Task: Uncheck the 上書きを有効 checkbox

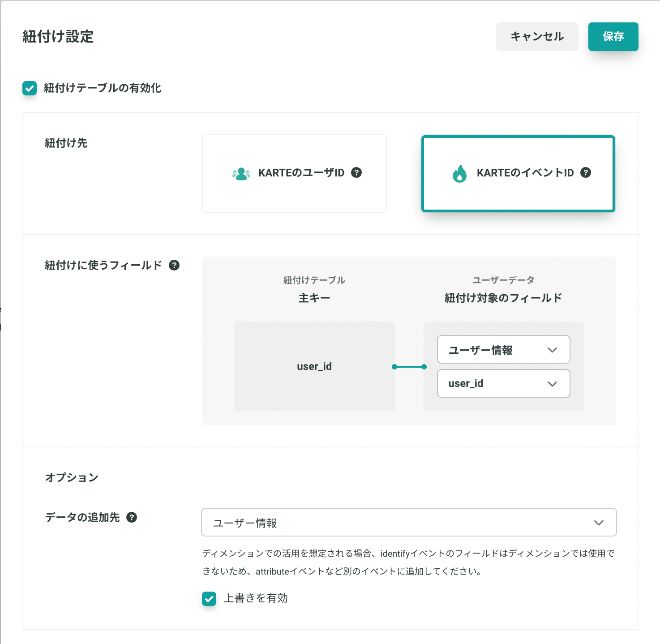Action: (209, 598)
